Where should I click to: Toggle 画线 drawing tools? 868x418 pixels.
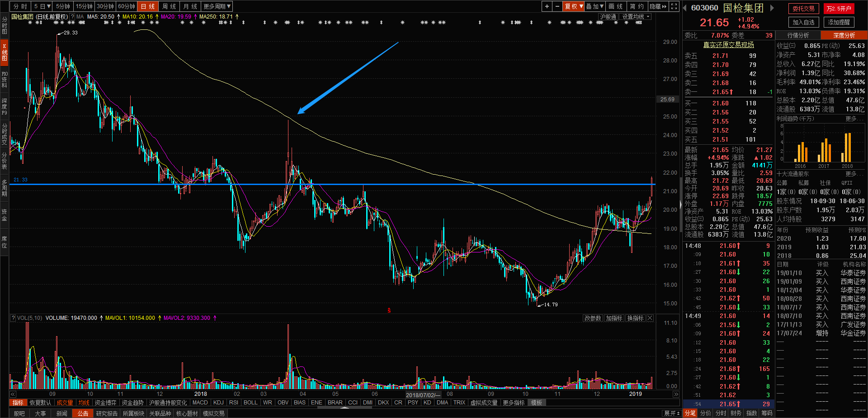click(616, 6)
